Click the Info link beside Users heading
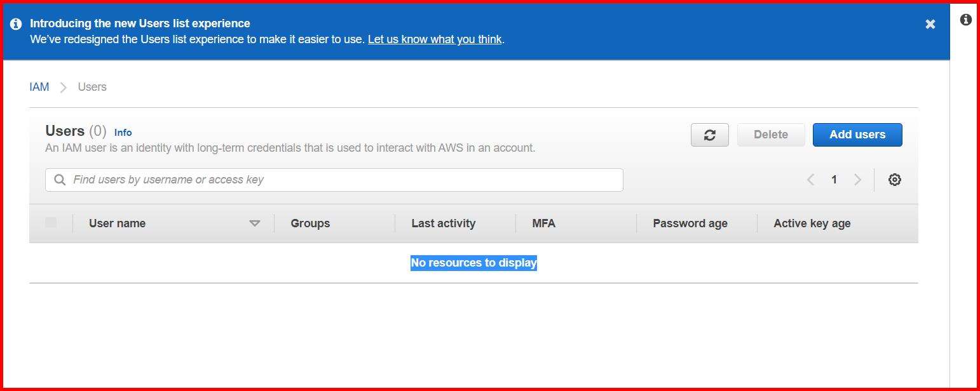The image size is (980, 391). tap(123, 132)
